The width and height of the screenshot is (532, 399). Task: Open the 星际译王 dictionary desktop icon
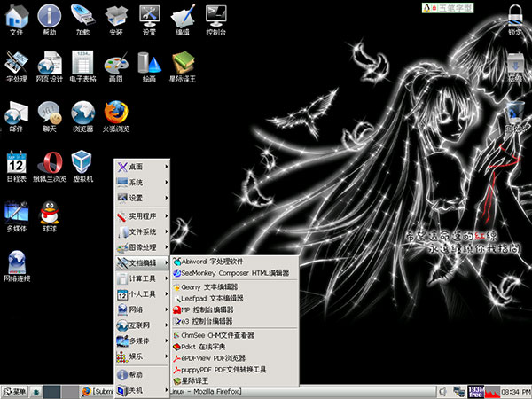(x=183, y=66)
